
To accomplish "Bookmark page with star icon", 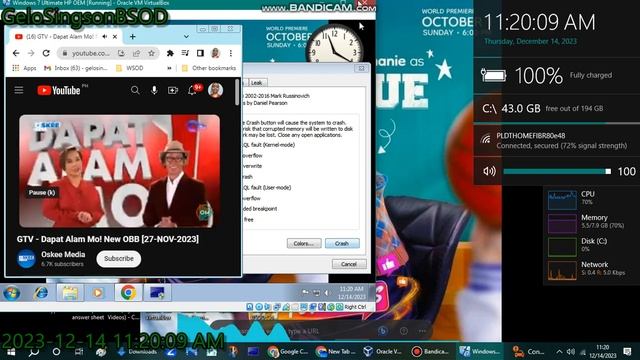I will click(151, 53).
